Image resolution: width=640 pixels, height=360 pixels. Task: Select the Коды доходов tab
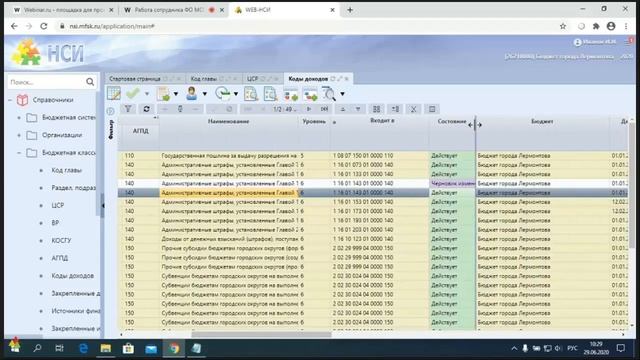coord(308,78)
